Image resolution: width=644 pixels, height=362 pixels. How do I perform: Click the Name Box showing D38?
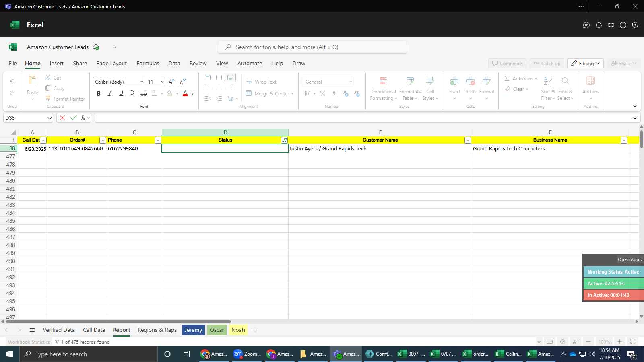[x=28, y=118]
